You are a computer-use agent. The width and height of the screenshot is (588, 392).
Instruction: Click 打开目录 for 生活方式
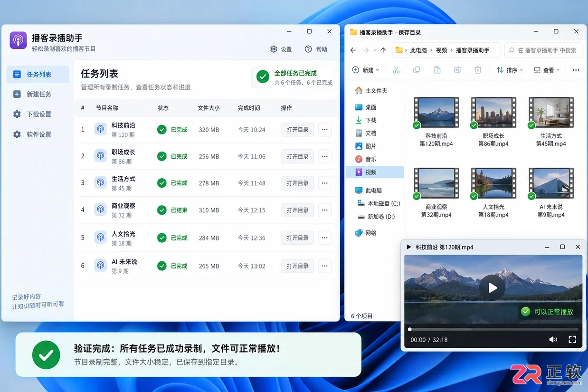point(297,183)
